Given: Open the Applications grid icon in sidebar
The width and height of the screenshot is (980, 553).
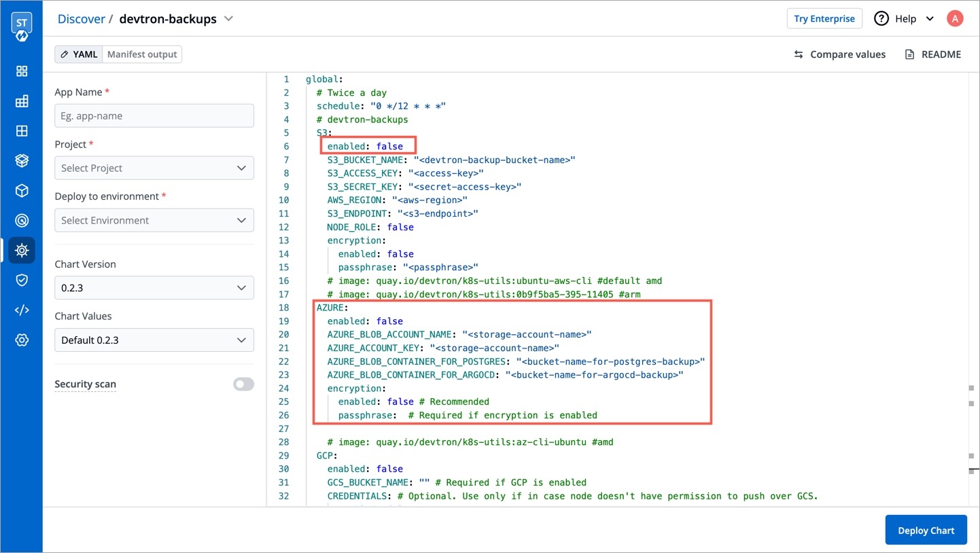Looking at the screenshot, I should [x=22, y=71].
